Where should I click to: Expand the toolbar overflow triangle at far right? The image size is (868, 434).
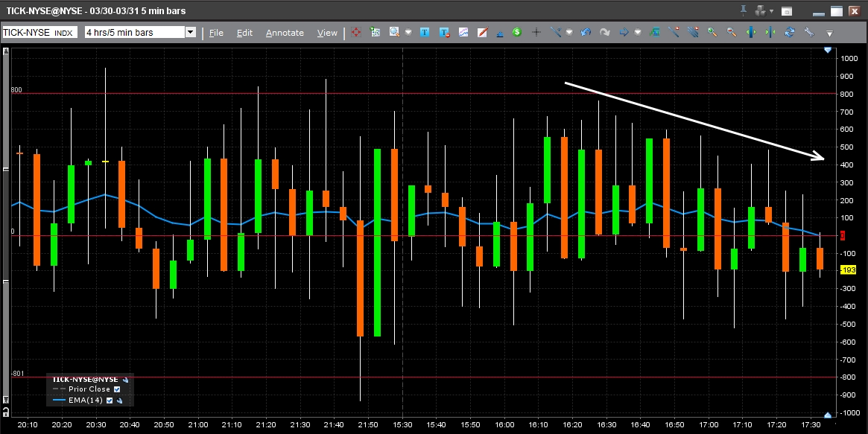829,33
